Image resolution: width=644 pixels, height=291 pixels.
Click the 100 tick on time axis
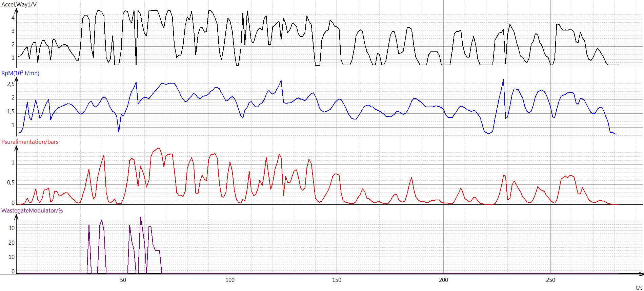click(x=230, y=280)
